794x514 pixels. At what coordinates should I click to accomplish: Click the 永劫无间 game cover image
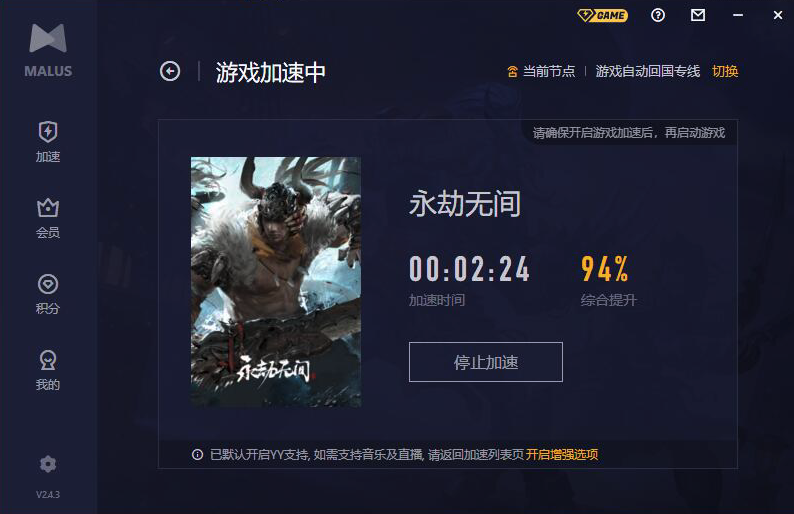point(276,282)
